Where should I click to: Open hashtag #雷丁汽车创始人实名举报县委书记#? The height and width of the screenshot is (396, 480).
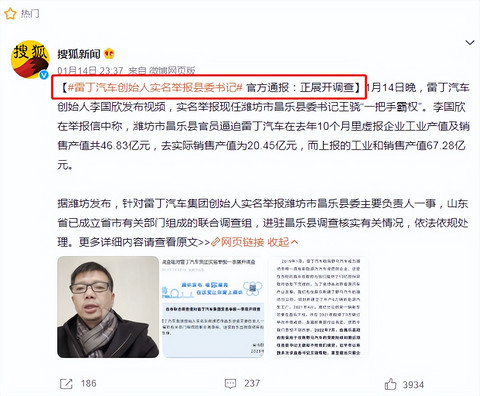(x=155, y=87)
